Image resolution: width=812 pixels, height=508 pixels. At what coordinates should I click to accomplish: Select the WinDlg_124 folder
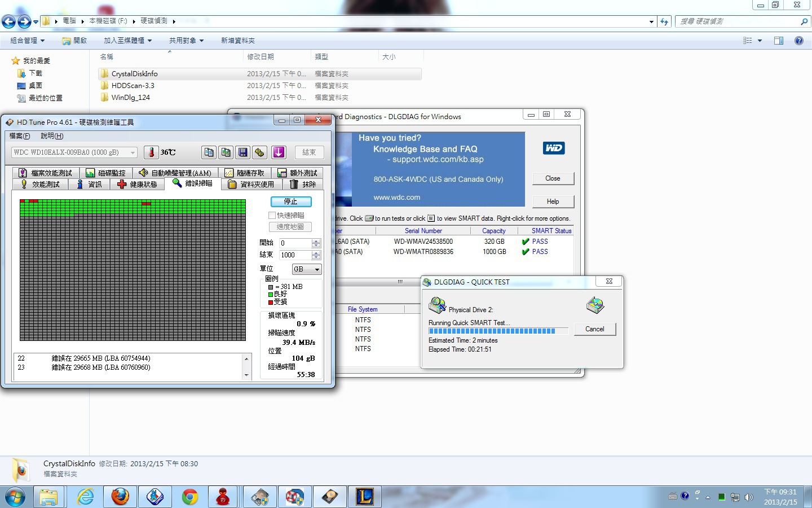point(131,98)
